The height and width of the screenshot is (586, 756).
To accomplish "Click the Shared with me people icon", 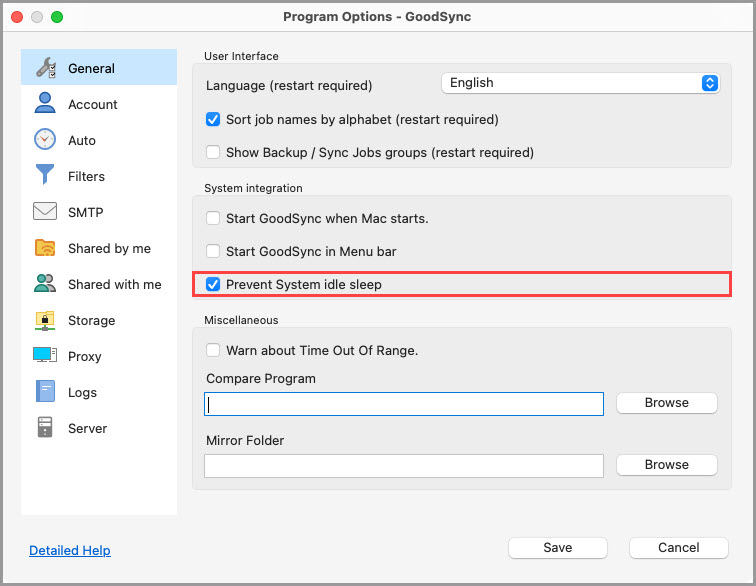I will pyautogui.click(x=45, y=284).
